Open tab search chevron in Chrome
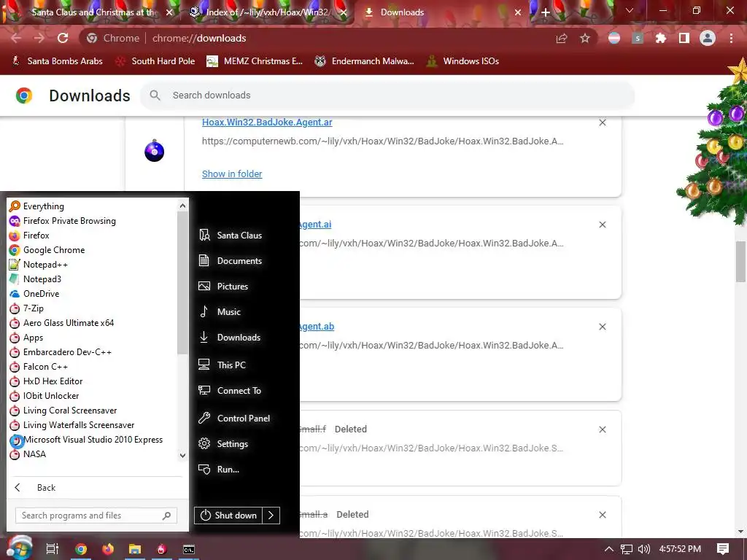The image size is (747, 560). pos(630,10)
